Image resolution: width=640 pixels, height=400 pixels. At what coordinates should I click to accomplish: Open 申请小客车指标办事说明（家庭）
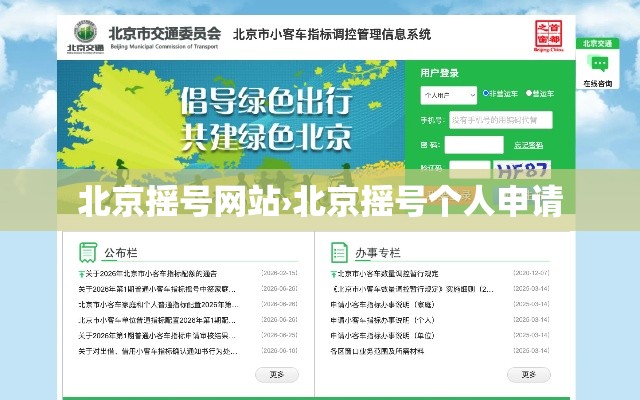[382, 305]
